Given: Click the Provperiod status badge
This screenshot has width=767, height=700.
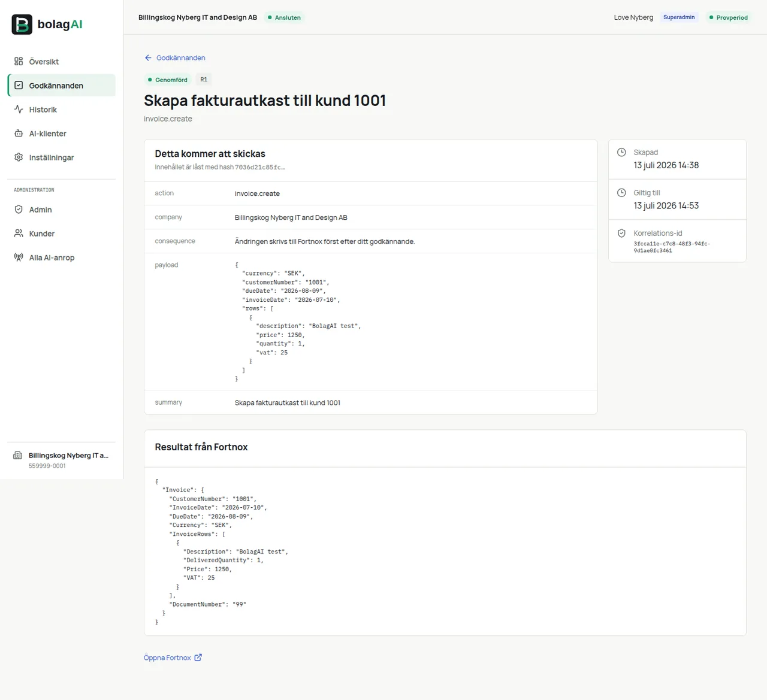Looking at the screenshot, I should 728,17.
